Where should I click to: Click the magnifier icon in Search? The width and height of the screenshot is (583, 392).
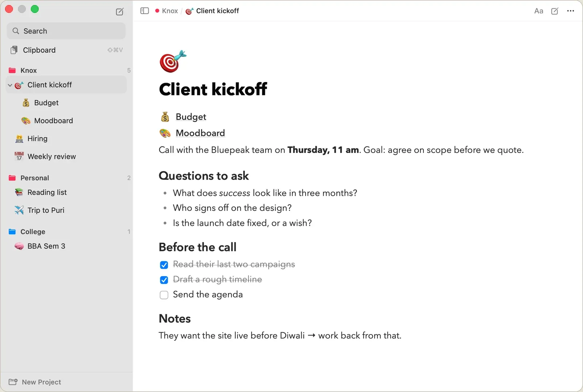16,31
